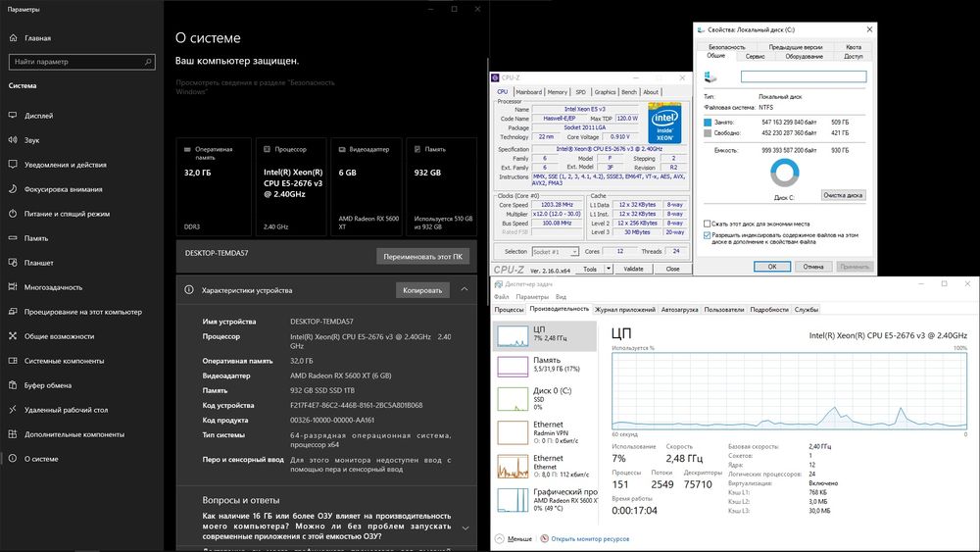Open the resource monitor link

(590, 538)
